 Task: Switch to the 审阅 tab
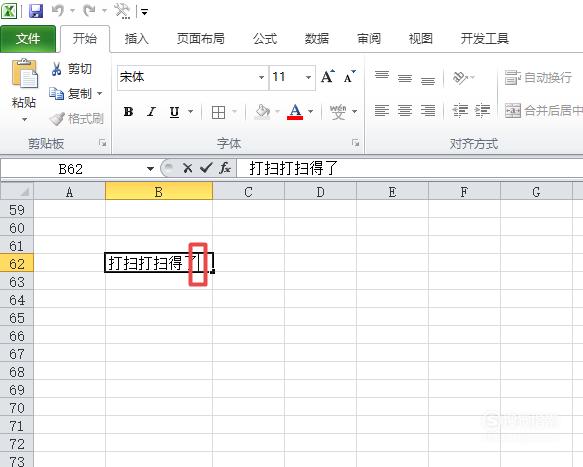point(369,38)
